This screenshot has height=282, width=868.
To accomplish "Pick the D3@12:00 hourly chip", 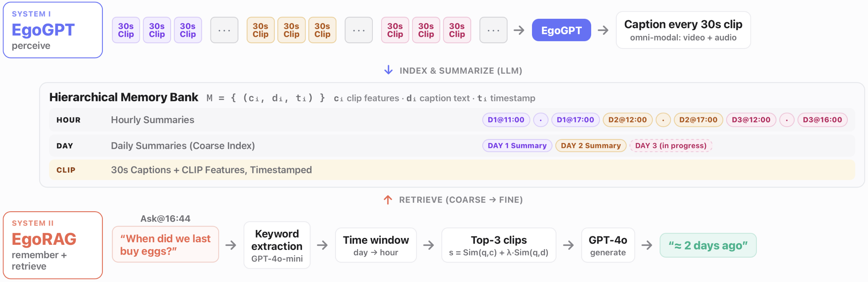I will (751, 120).
